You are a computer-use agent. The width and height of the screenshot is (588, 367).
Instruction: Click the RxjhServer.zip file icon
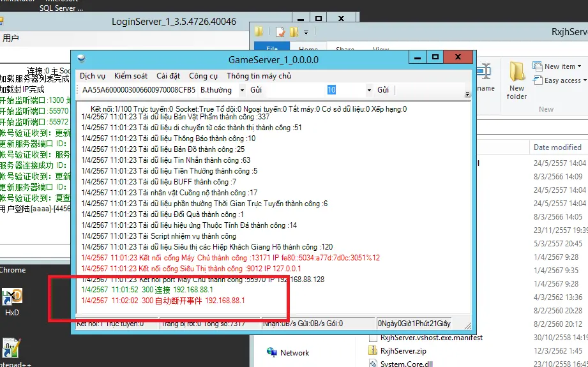pos(373,351)
